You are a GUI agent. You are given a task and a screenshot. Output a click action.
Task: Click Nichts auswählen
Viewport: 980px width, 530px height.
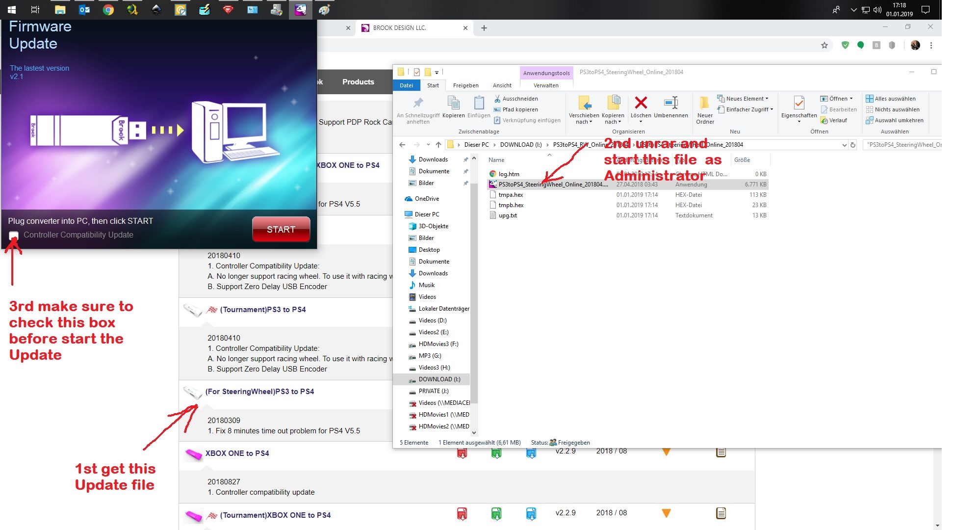point(893,109)
